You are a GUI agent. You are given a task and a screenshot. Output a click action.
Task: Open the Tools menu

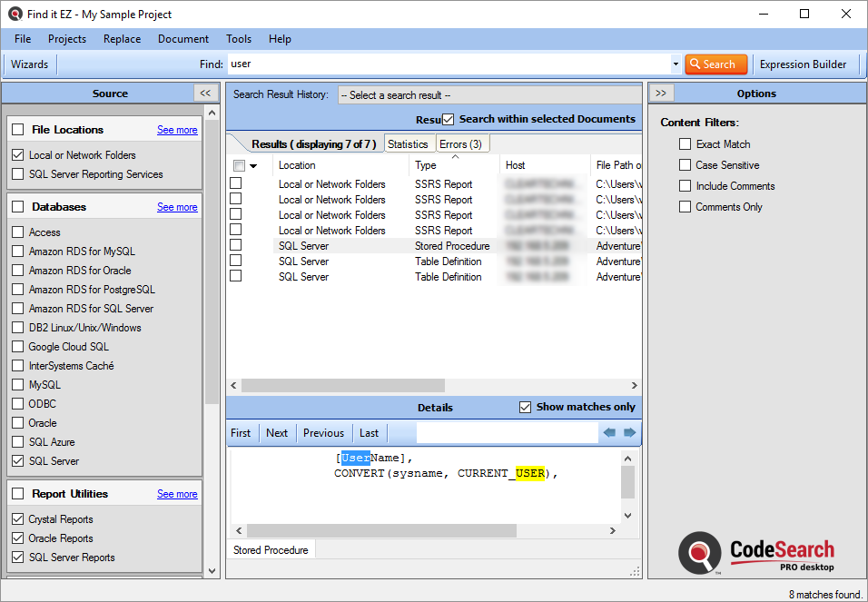(x=239, y=39)
